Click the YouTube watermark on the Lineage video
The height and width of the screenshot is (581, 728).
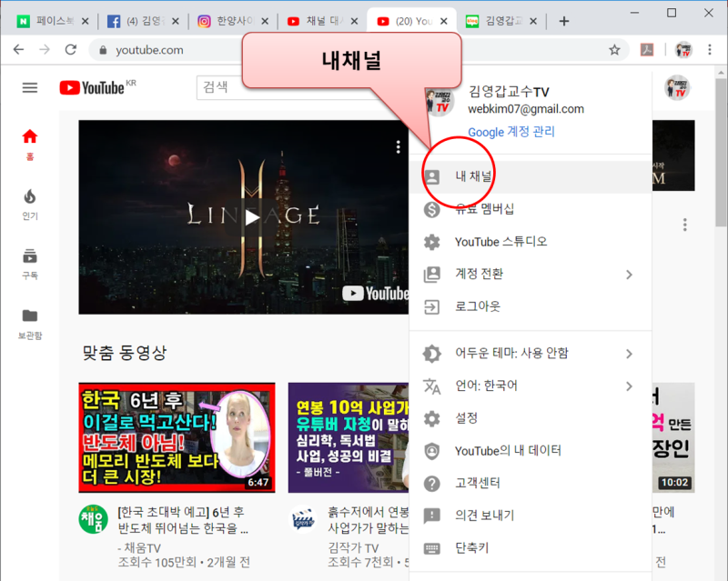point(375,294)
